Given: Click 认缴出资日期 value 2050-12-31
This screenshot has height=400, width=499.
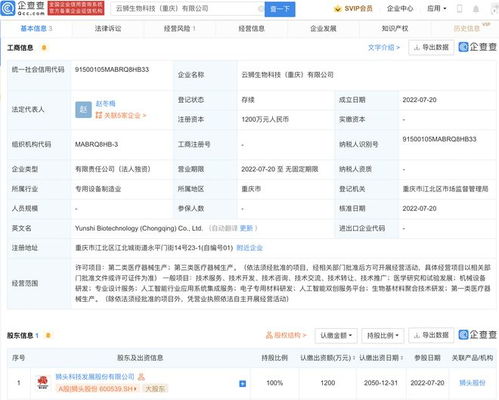Looking at the screenshot, I should click(381, 383).
